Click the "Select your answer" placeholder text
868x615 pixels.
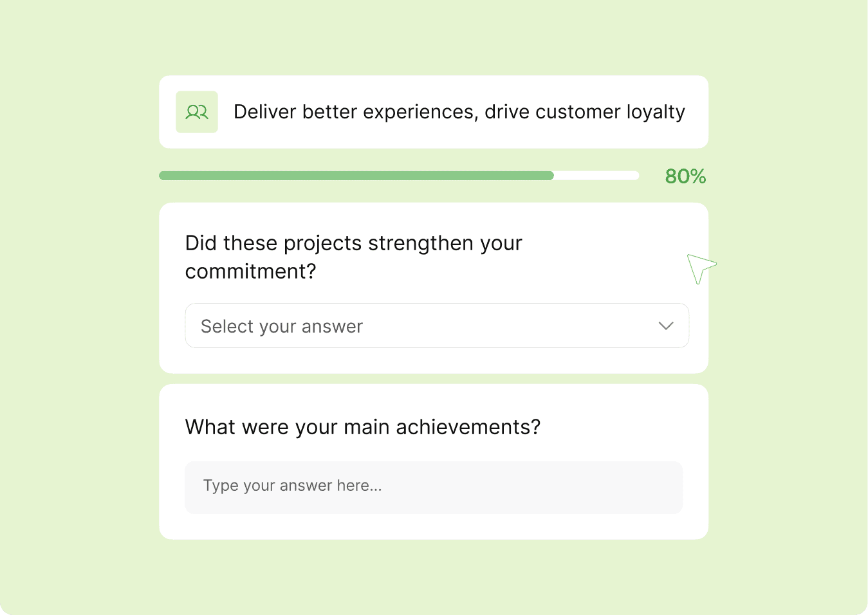coord(282,327)
